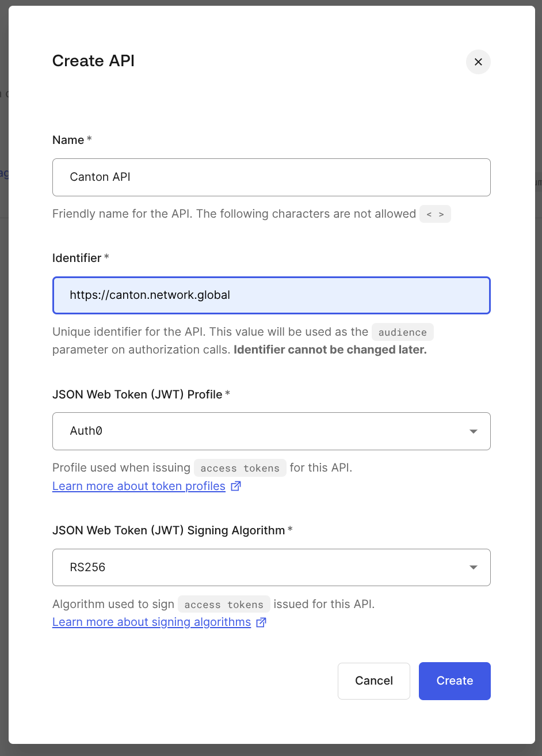Click access tokens tag under JWT Profile
This screenshot has height=756, width=542.
coord(239,468)
